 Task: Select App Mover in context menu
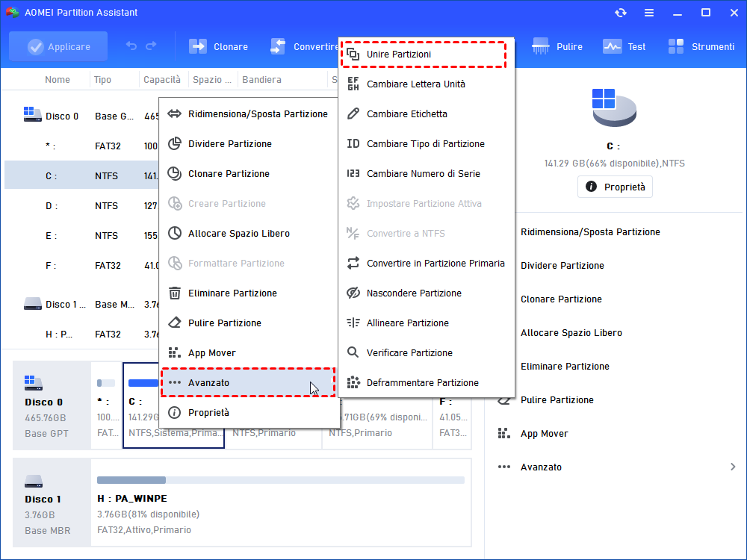point(249,353)
